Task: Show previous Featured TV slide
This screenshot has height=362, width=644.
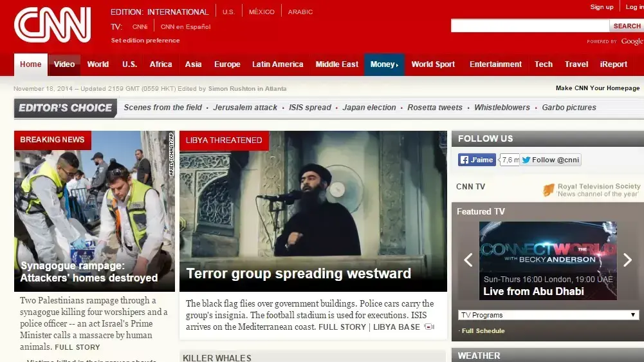Action: pyautogui.click(x=468, y=260)
